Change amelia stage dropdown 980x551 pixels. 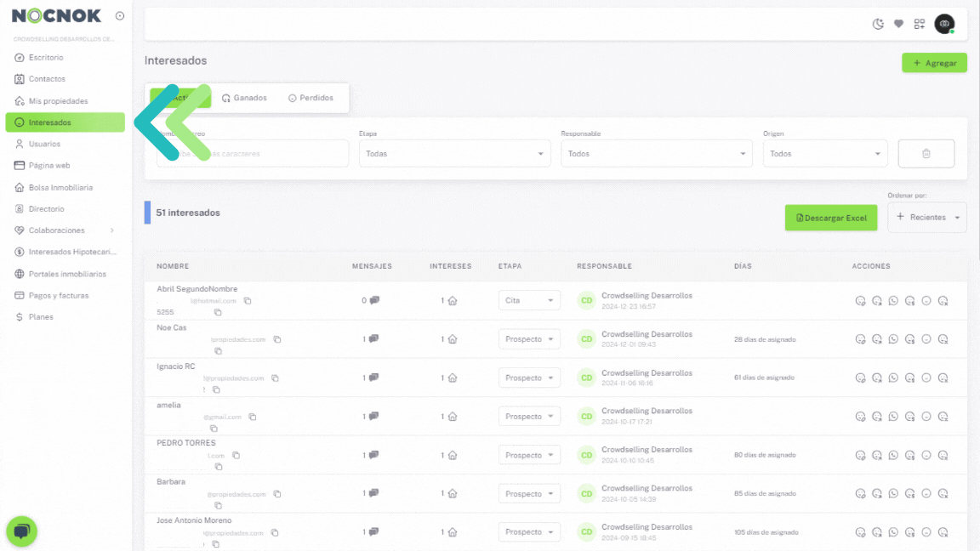coord(529,417)
